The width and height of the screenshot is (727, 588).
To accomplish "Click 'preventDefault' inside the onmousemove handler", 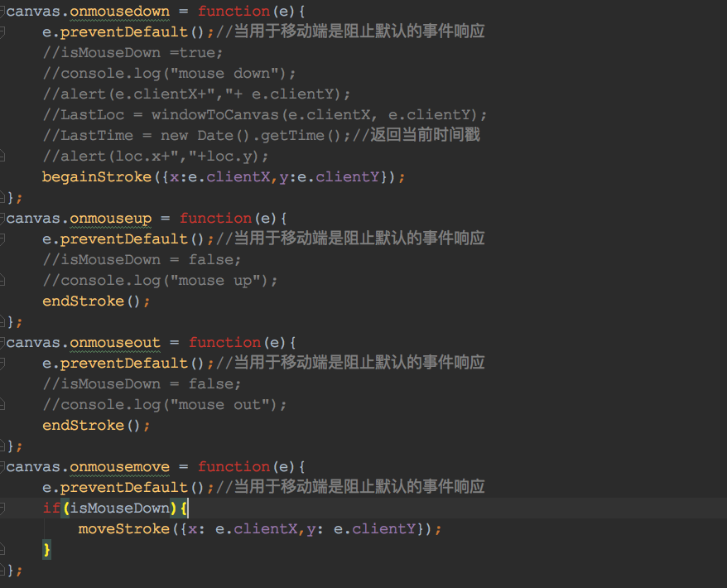I will click(x=124, y=487).
